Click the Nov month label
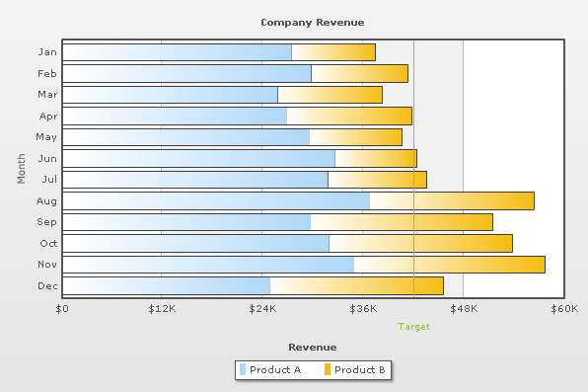 click(x=47, y=265)
